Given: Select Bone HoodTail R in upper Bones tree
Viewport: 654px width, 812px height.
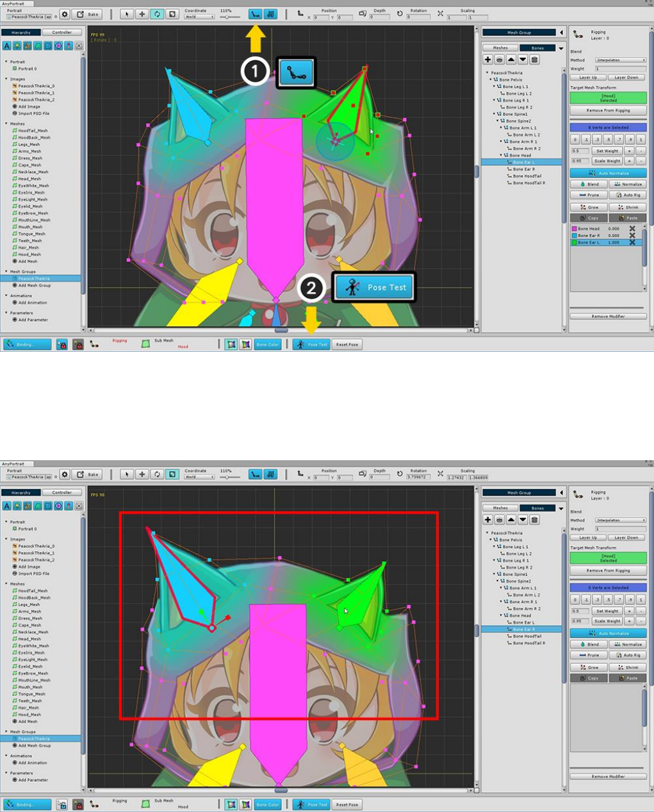Looking at the screenshot, I should (x=528, y=183).
